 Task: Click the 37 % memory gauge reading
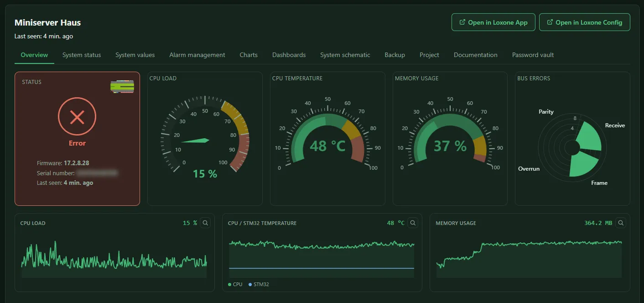click(450, 146)
